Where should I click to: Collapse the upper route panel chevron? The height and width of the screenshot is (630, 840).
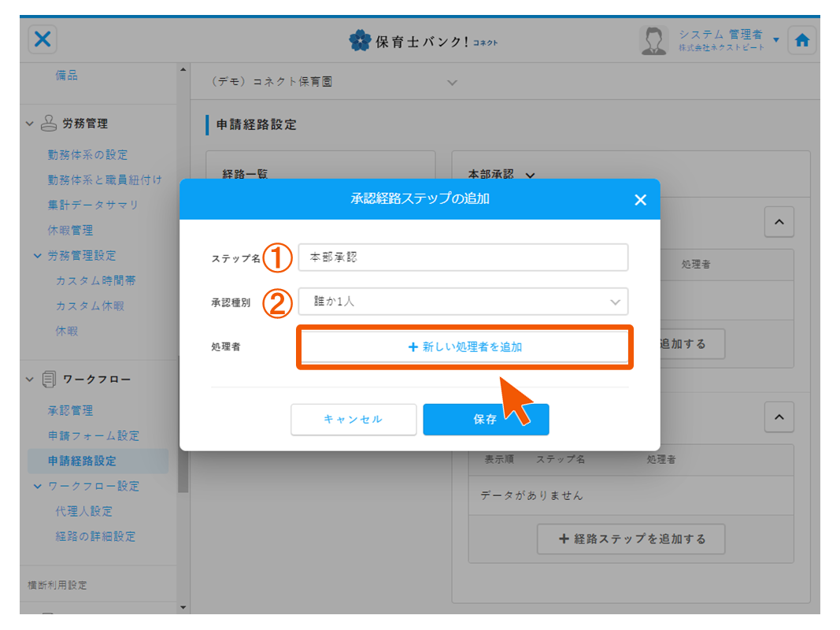pyautogui.click(x=779, y=223)
